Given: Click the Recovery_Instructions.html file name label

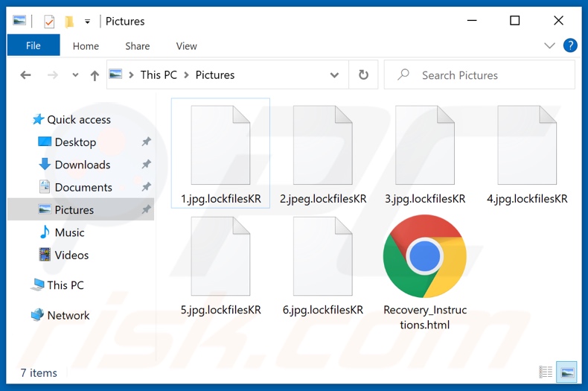Looking at the screenshot, I should (x=425, y=317).
